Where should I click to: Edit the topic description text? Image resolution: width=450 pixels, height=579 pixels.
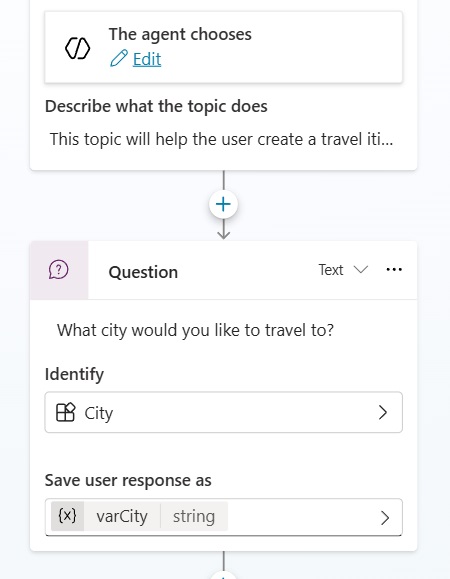pyautogui.click(x=221, y=140)
